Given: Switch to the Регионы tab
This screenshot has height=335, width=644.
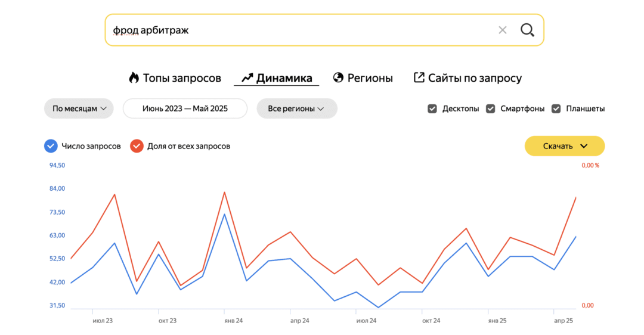Looking at the screenshot, I should [370, 78].
